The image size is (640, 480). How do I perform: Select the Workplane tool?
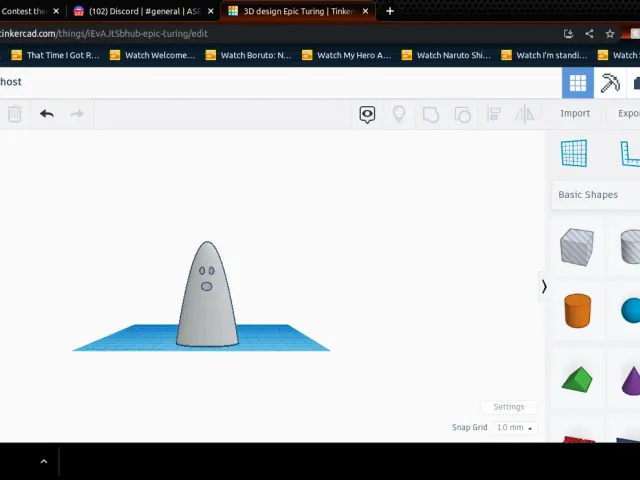(x=574, y=153)
